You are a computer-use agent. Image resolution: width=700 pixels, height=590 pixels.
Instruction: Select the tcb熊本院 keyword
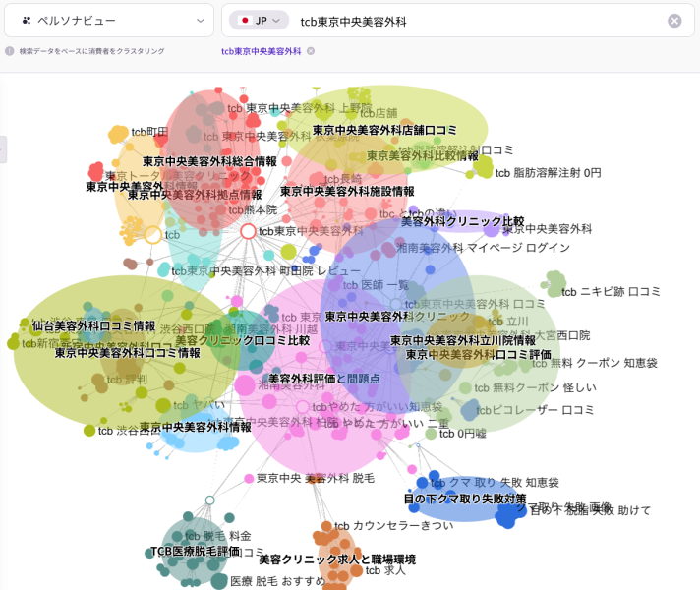click(x=253, y=209)
